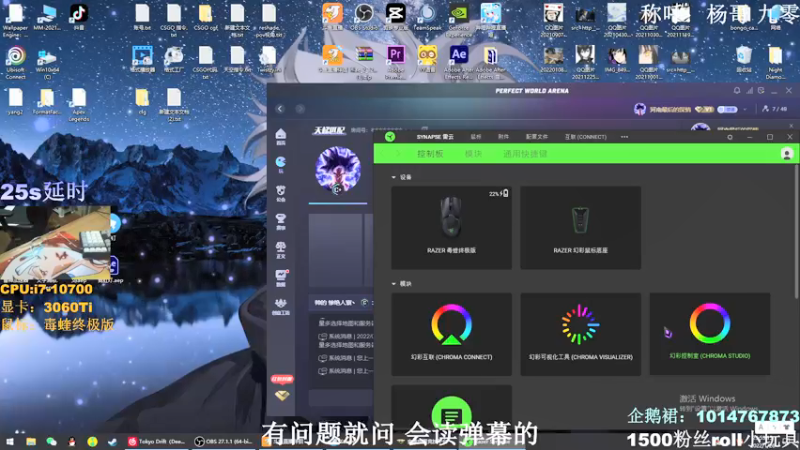Open the blue Pac-Man sidebar icon
Screen dimensions: 800x450
point(281,164)
